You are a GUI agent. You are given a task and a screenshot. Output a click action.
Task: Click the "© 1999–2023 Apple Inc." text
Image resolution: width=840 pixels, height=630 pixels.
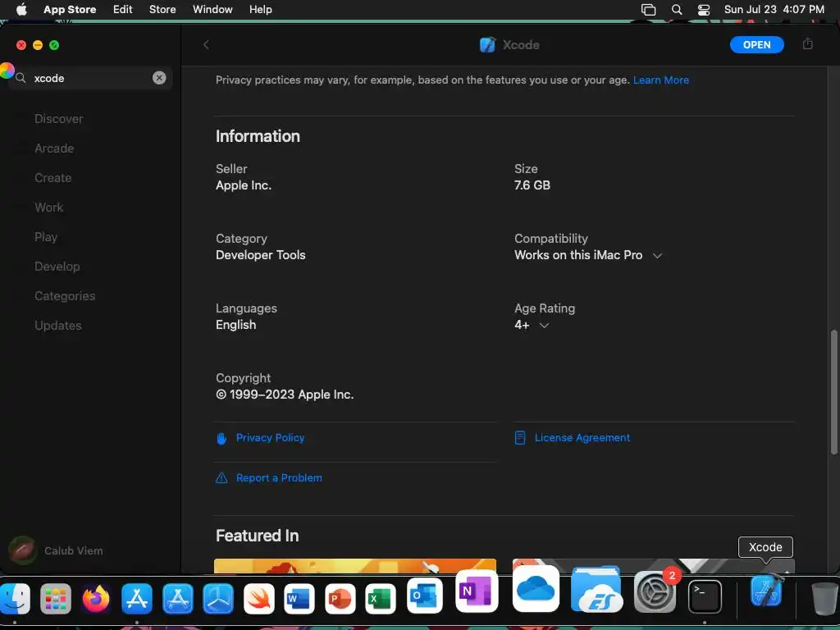pyautogui.click(x=285, y=395)
